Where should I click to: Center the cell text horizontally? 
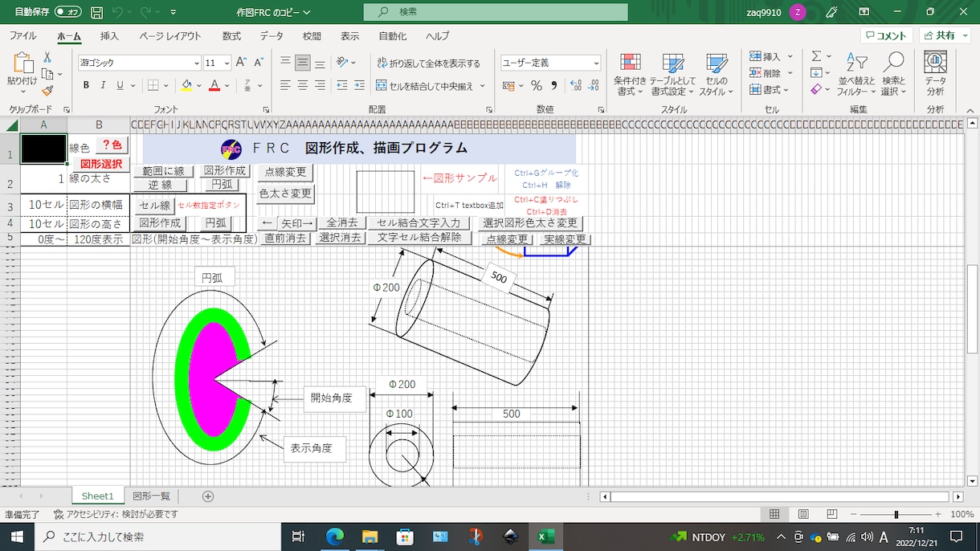coord(303,85)
